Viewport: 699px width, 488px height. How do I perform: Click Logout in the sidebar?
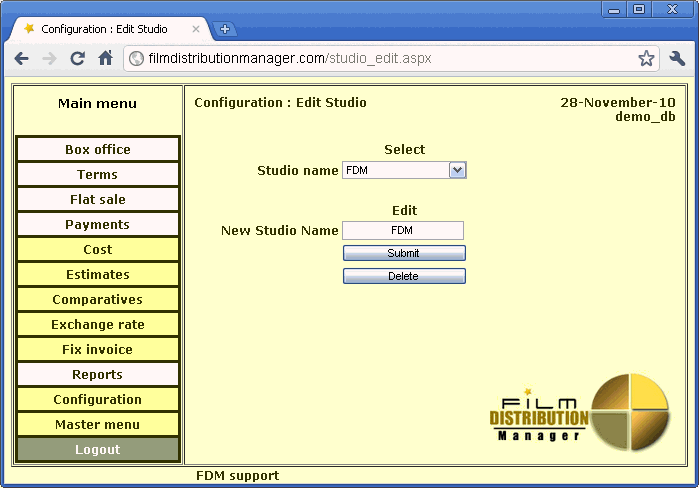coord(98,450)
